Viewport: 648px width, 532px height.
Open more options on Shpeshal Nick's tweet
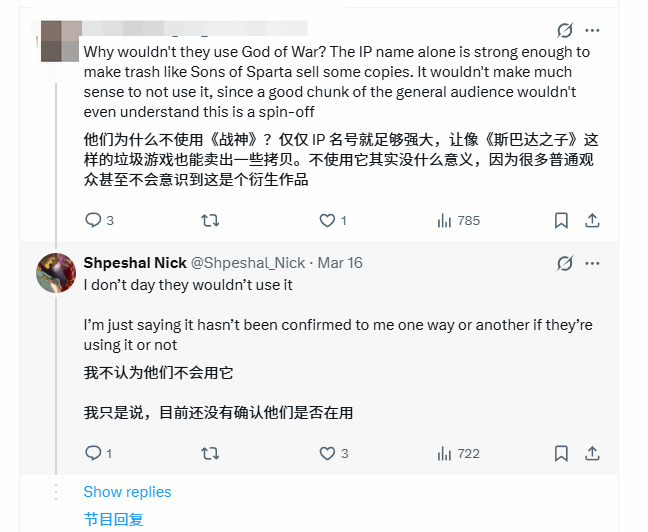pos(593,263)
